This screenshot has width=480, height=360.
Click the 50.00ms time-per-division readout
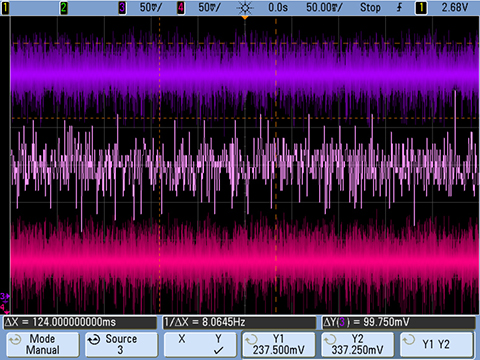tap(324, 7)
